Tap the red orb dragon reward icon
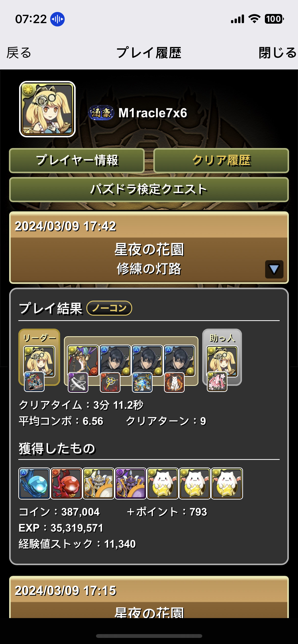298x644 pixels. click(66, 484)
